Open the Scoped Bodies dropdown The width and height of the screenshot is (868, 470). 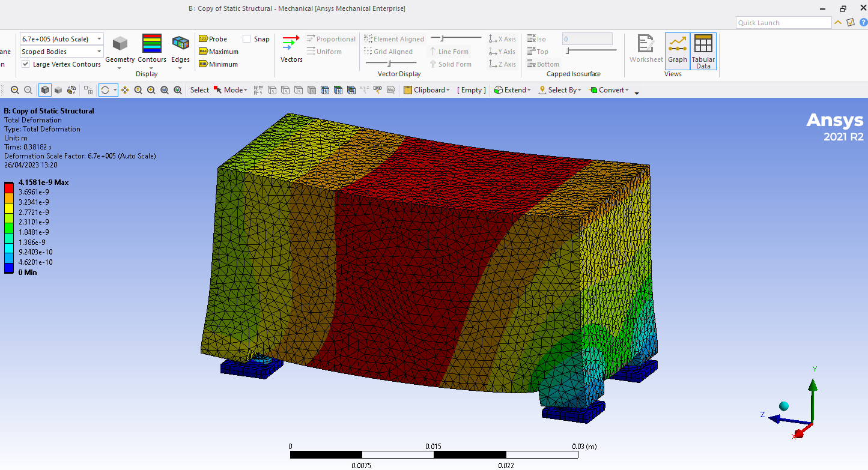(x=99, y=52)
